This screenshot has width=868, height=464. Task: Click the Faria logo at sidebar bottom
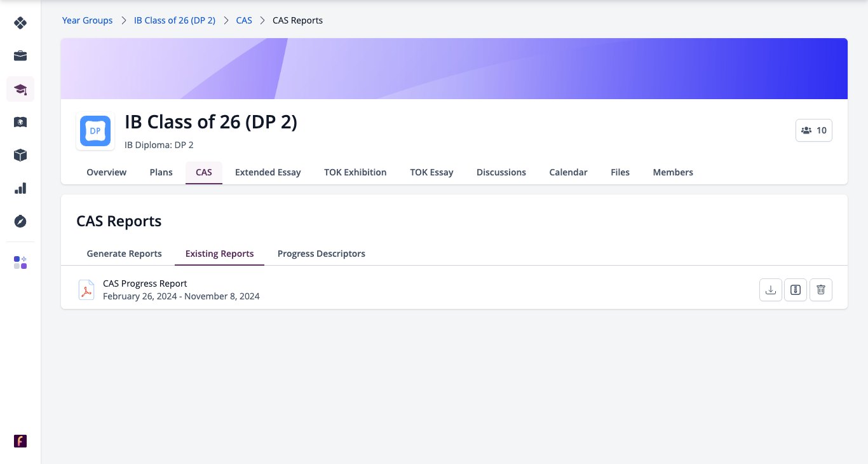pos(20,441)
